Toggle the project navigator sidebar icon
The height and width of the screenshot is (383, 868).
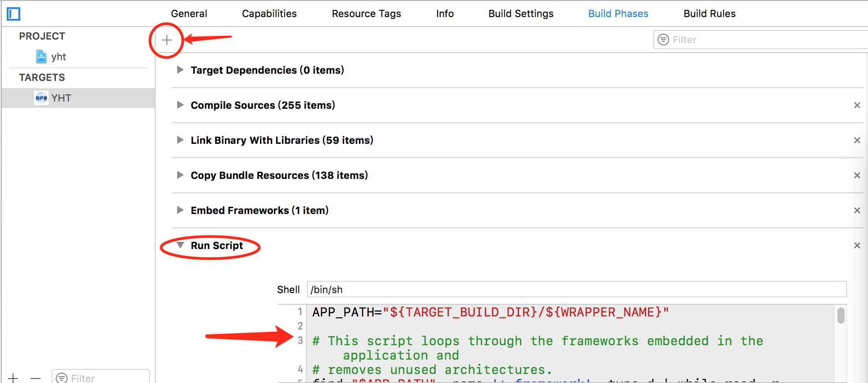pos(13,14)
